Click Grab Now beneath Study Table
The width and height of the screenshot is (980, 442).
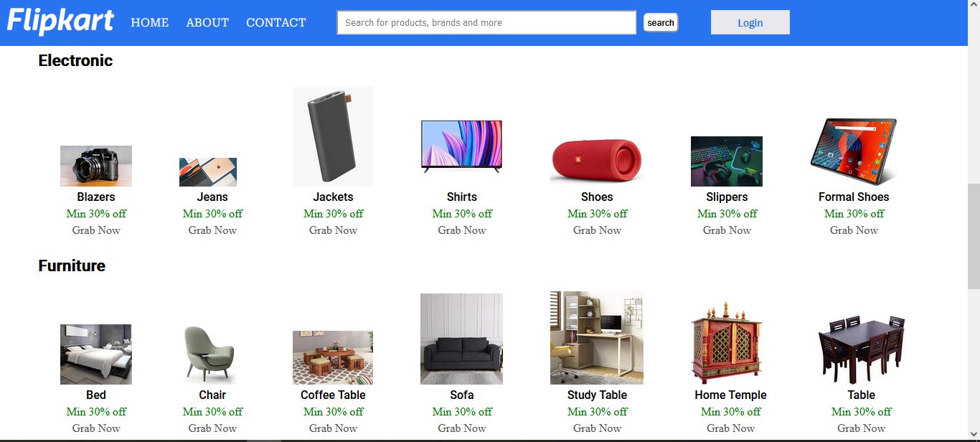coord(597,428)
